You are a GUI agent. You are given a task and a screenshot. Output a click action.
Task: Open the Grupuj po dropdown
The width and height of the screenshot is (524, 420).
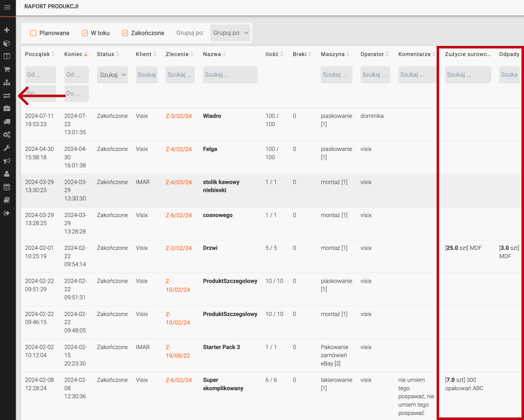tap(230, 33)
